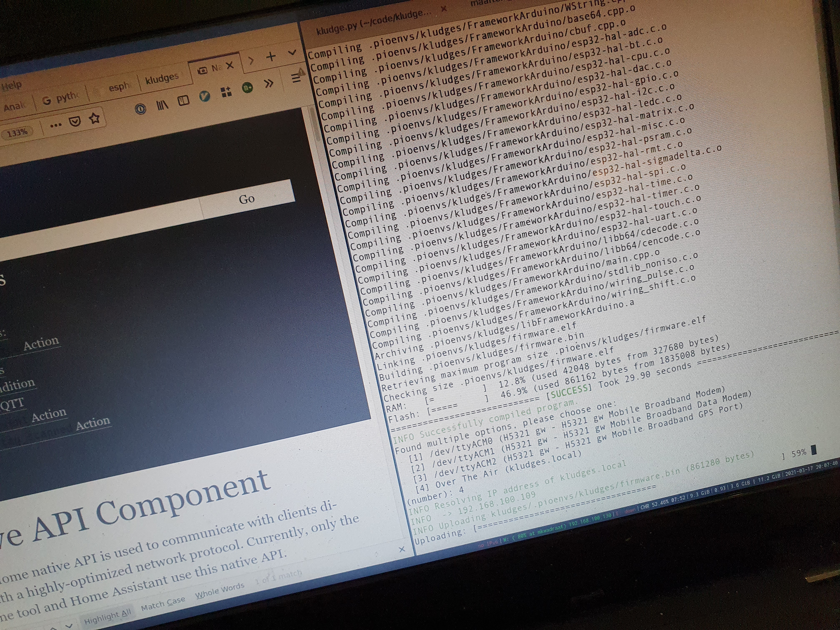The width and height of the screenshot is (840, 630).
Task: Open the hamburger application menu
Action: 296,78
